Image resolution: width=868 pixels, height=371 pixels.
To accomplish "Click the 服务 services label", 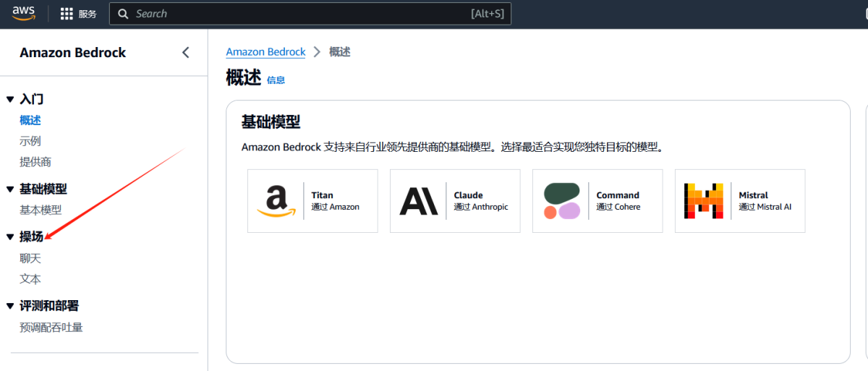I will point(88,14).
